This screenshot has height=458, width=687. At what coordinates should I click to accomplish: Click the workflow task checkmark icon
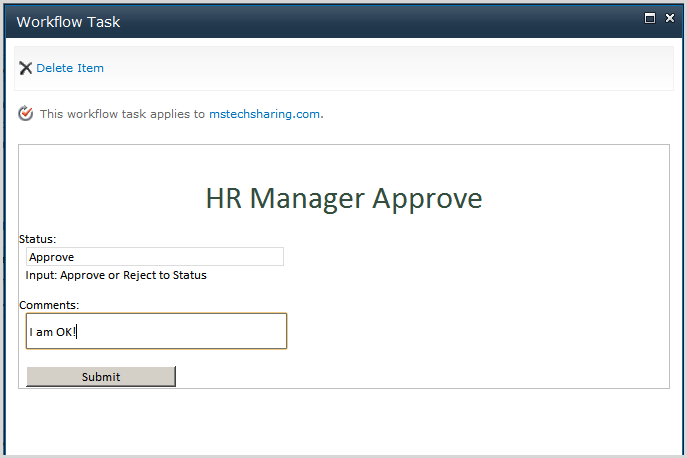pos(25,114)
